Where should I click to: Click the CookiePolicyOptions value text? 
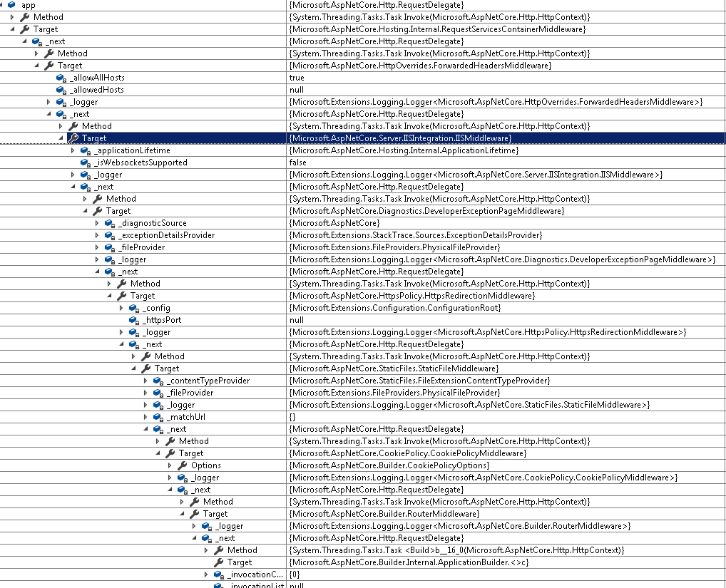389,465
